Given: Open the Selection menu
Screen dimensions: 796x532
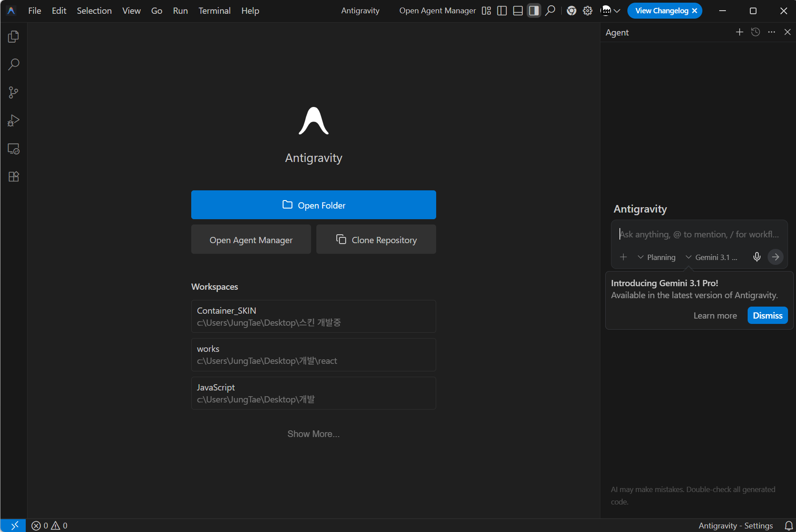Looking at the screenshot, I should 94,11.
